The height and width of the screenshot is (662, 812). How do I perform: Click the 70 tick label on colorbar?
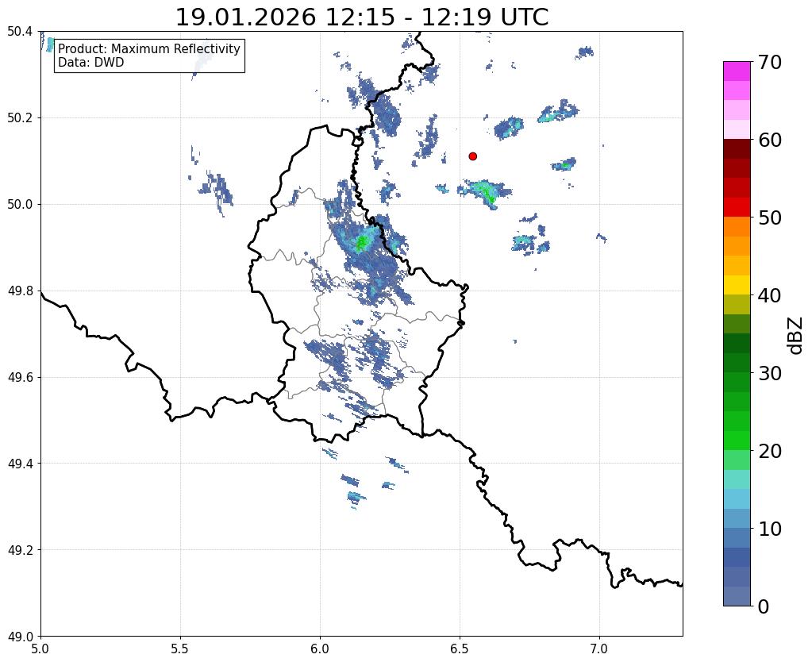pos(770,62)
